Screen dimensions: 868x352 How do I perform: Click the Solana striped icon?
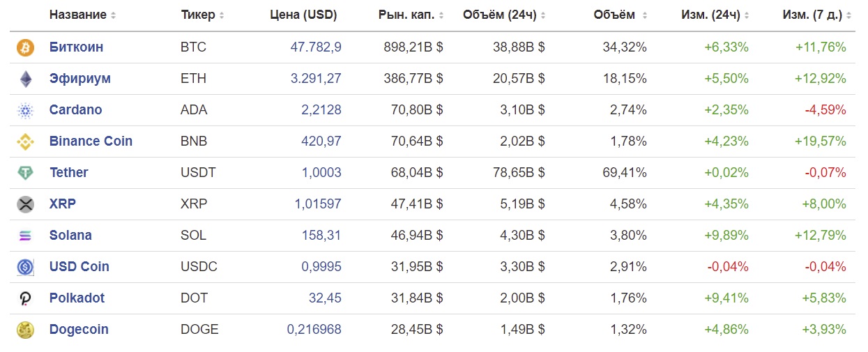point(25,236)
